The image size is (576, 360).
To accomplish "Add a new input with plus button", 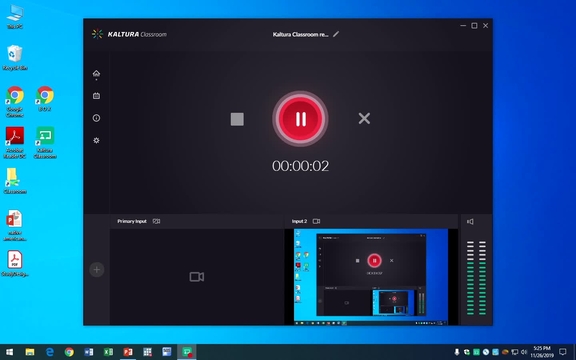I will 97,270.
